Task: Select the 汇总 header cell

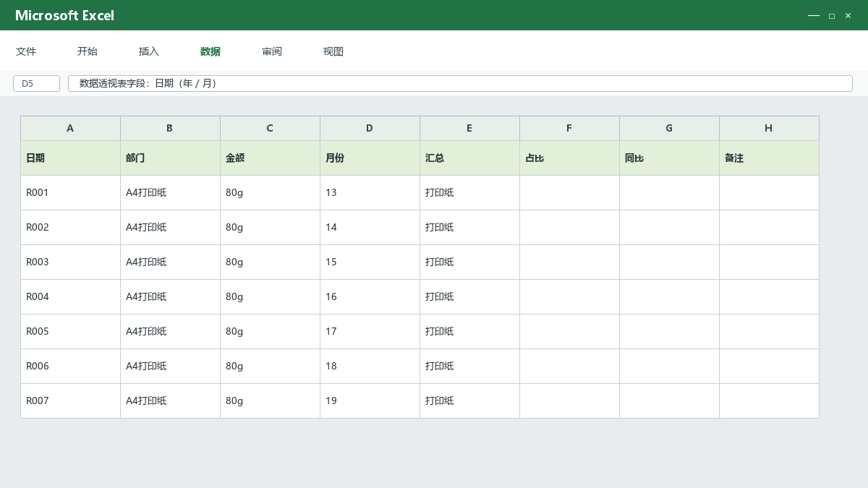Action: (469, 158)
